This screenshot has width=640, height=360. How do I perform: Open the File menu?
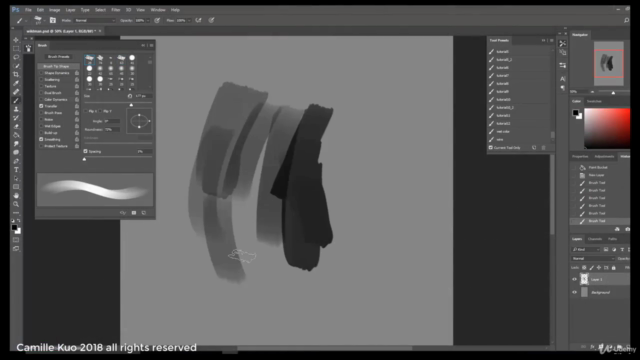pos(28,10)
